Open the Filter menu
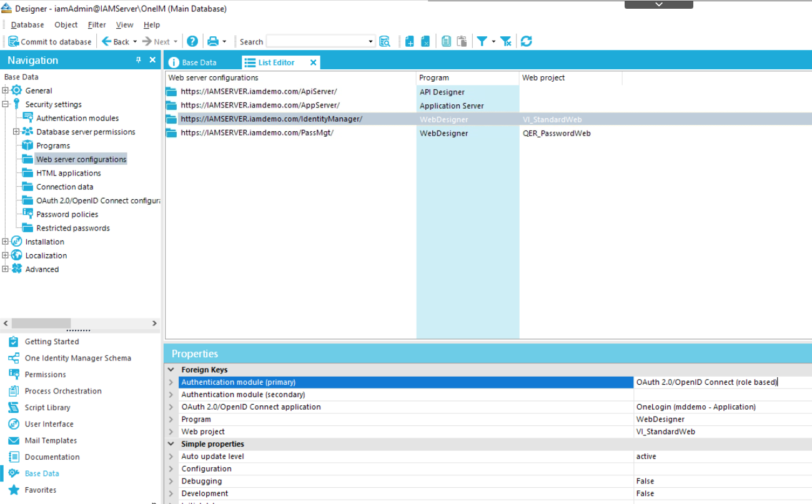 pyautogui.click(x=97, y=25)
